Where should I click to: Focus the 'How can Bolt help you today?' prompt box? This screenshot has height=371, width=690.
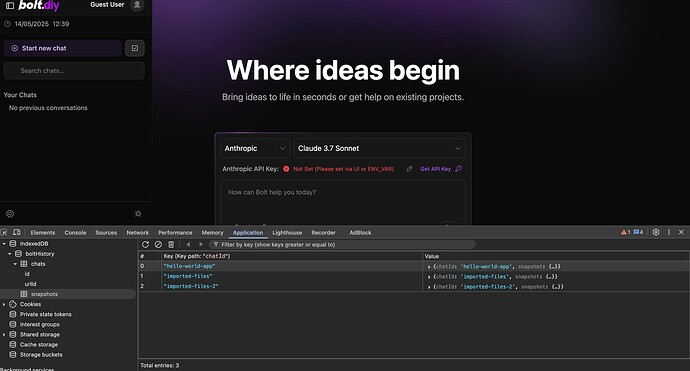[343, 202]
